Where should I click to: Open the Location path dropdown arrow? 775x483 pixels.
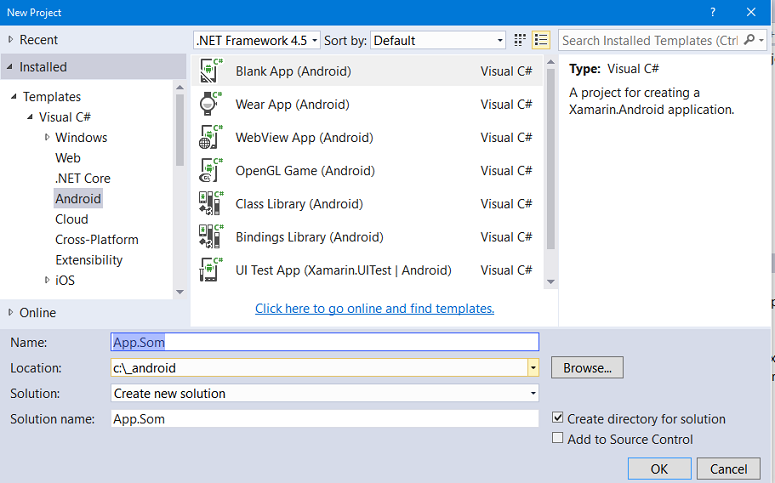[x=533, y=368]
